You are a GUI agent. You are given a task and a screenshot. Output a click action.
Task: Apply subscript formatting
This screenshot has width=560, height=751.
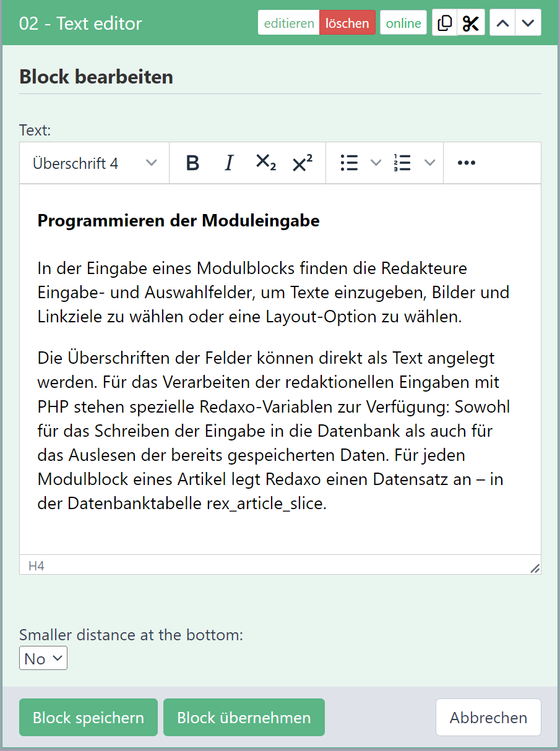(x=265, y=163)
